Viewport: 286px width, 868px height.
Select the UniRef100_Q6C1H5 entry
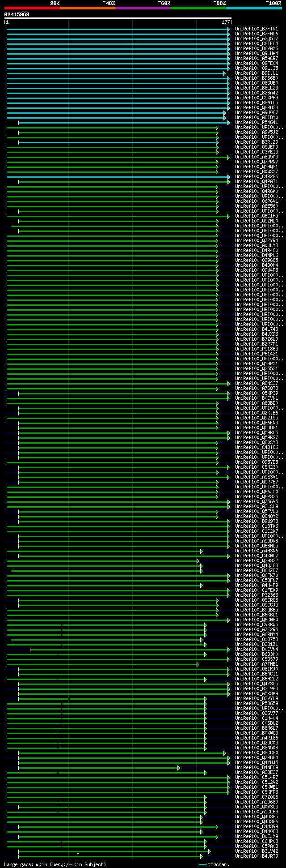(x=257, y=216)
